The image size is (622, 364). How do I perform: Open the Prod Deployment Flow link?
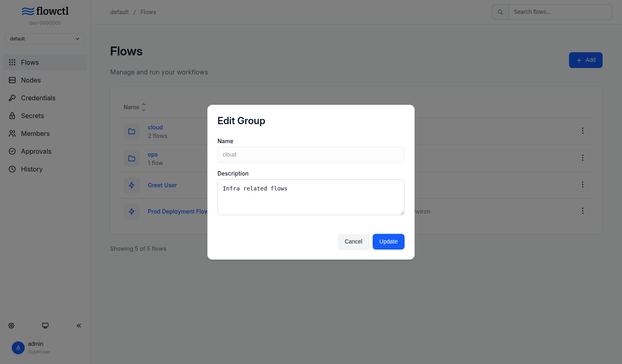click(x=178, y=212)
